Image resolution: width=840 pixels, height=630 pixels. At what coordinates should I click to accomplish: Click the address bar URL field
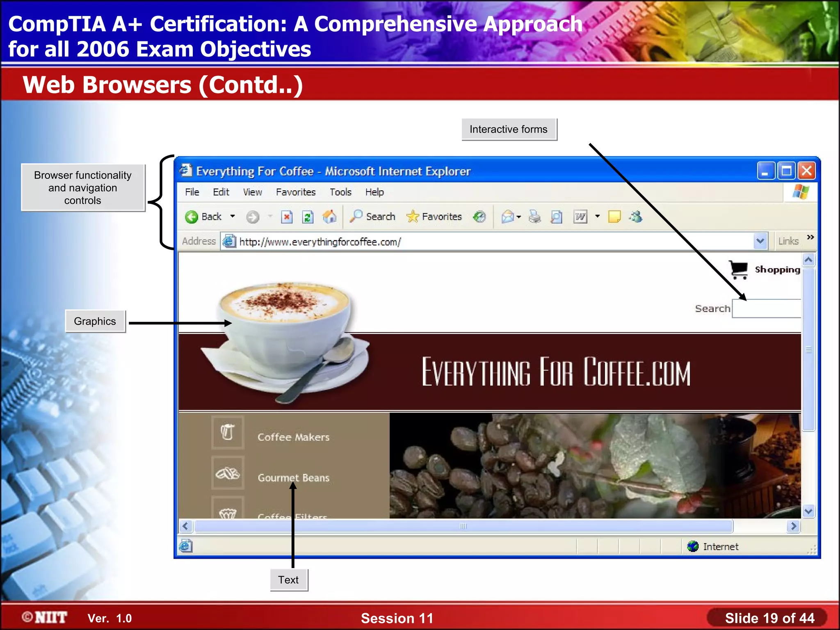click(x=494, y=242)
